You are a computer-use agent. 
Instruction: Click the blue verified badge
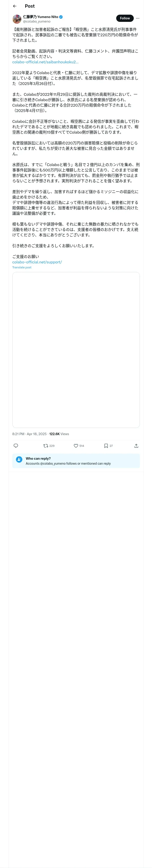[x=61, y=17]
